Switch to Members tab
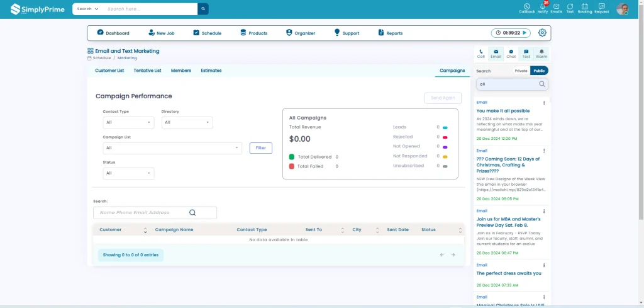The height and width of the screenshot is (308, 644). [181, 71]
